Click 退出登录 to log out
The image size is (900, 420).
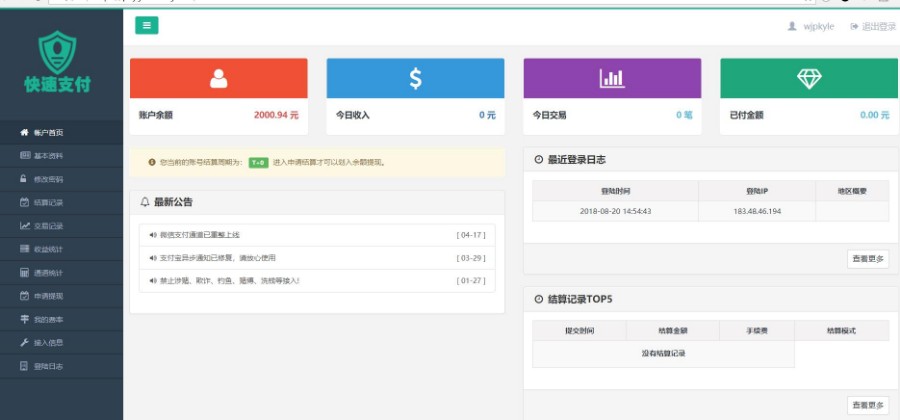873,26
